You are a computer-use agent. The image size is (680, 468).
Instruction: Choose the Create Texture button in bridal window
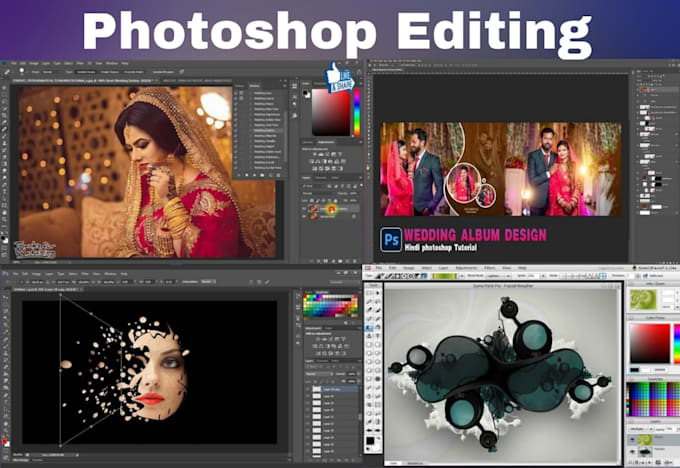pyautogui.click(x=110, y=72)
